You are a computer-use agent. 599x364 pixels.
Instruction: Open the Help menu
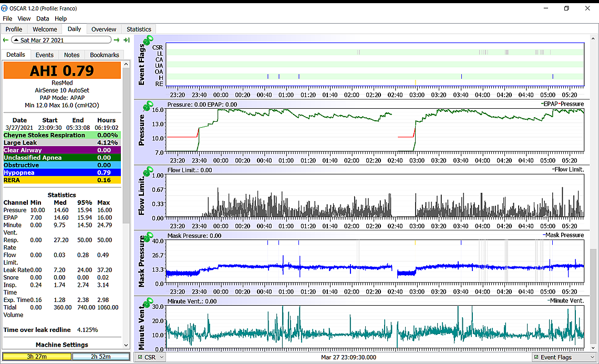pyautogui.click(x=60, y=18)
